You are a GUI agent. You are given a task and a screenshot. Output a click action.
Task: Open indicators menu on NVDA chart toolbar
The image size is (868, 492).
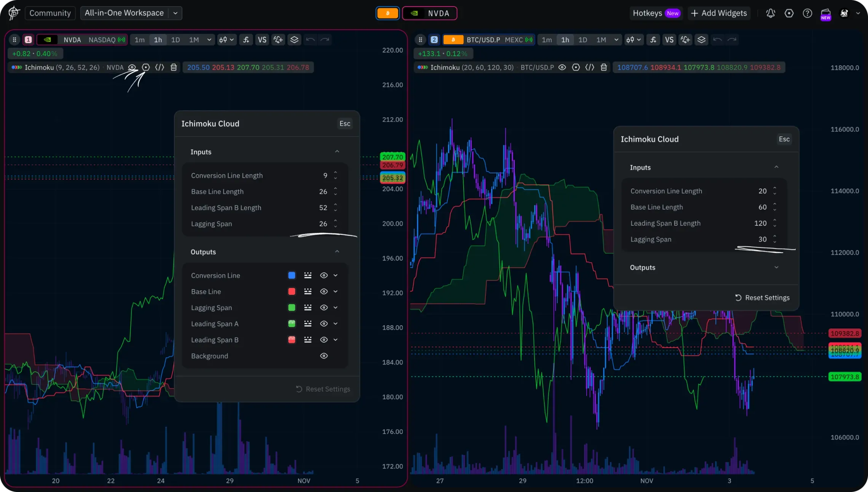(246, 40)
